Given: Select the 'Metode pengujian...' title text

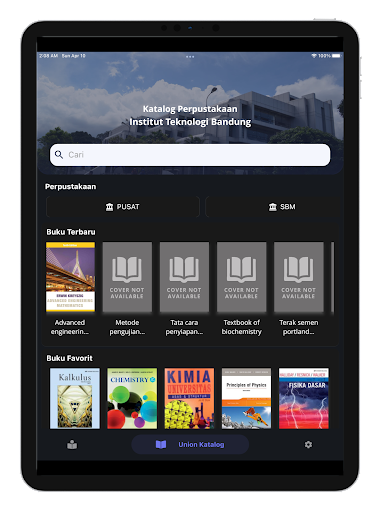Looking at the screenshot, I should coord(127,327).
